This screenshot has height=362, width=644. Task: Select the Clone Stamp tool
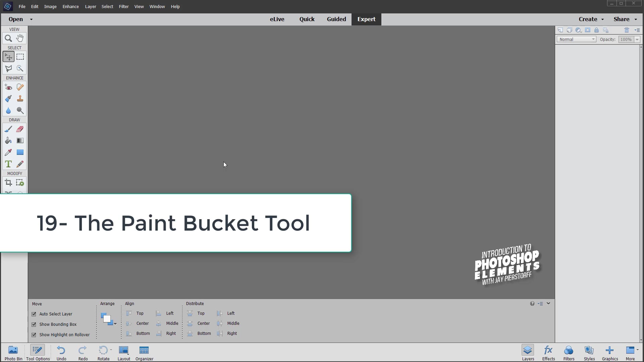pos(20,98)
